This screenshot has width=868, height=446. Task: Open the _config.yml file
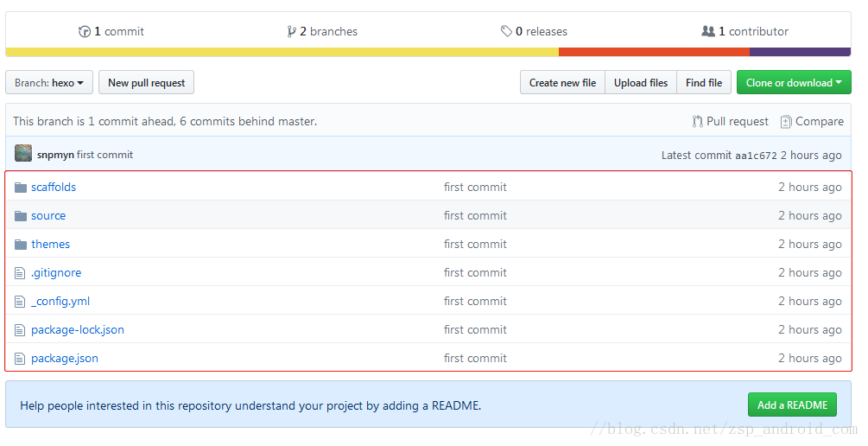tap(60, 302)
